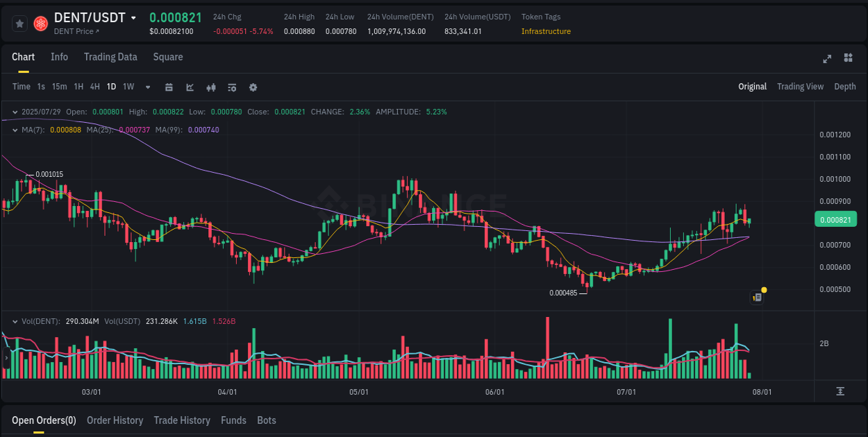Open the extra timeframe dropdown arrow
This screenshot has width=868, height=437.
tap(147, 87)
